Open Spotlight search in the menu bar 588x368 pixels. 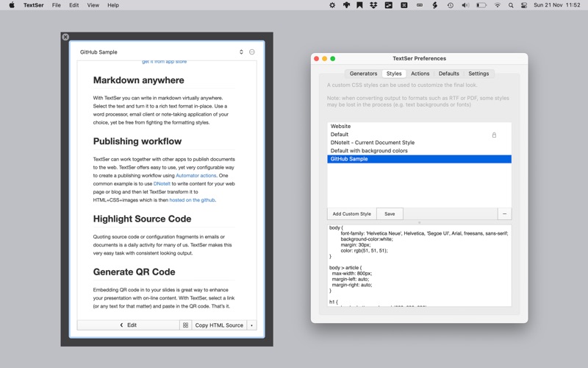pyautogui.click(x=511, y=5)
